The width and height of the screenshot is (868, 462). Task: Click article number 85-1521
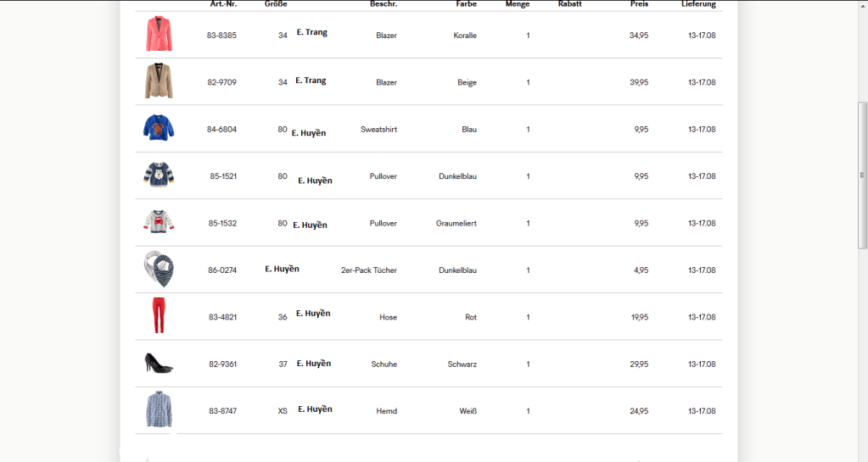(x=223, y=176)
